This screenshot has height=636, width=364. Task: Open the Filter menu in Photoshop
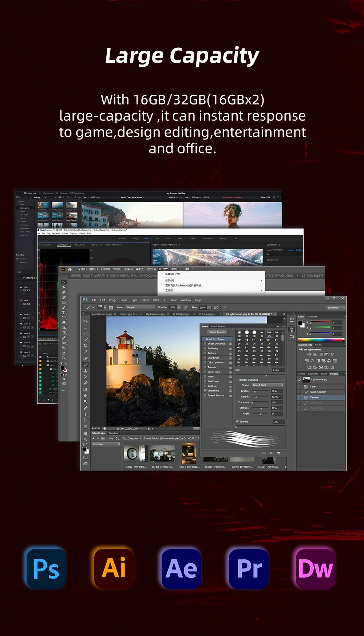pyautogui.click(x=156, y=300)
